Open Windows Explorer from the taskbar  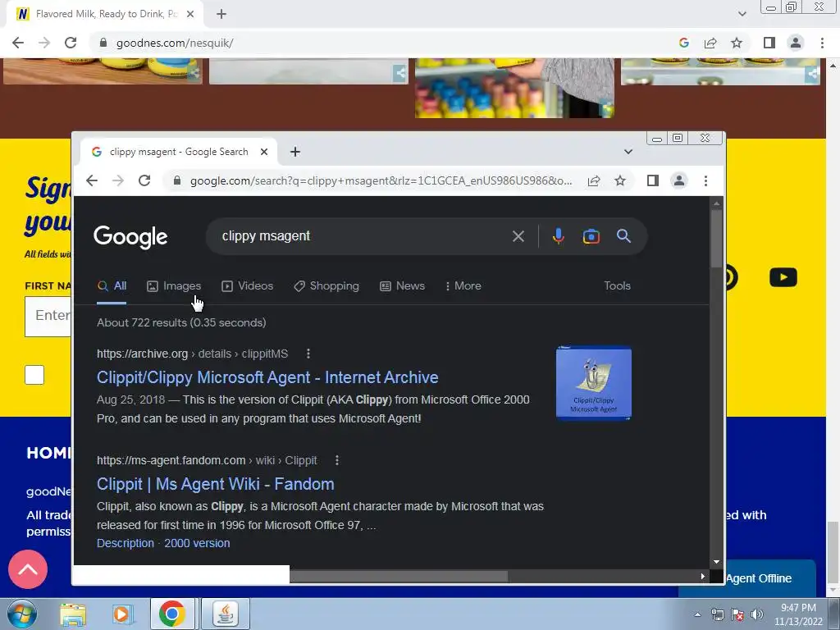pos(72,614)
